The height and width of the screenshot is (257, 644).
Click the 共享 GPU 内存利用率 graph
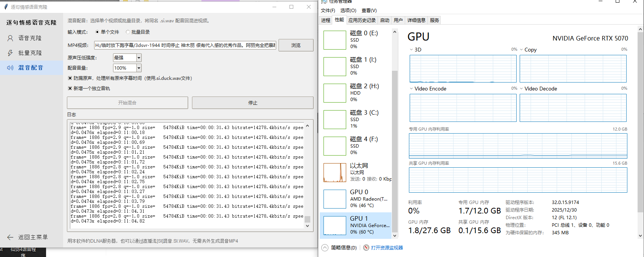(x=518, y=180)
